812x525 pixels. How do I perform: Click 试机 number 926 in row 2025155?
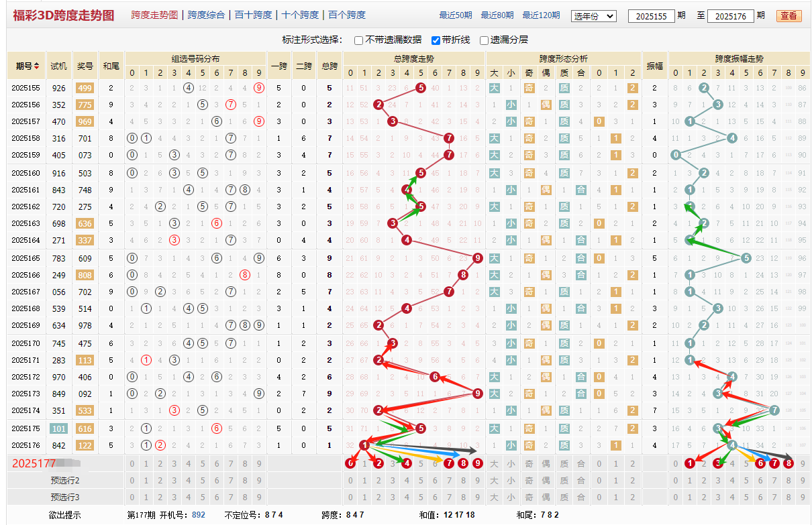coord(59,87)
